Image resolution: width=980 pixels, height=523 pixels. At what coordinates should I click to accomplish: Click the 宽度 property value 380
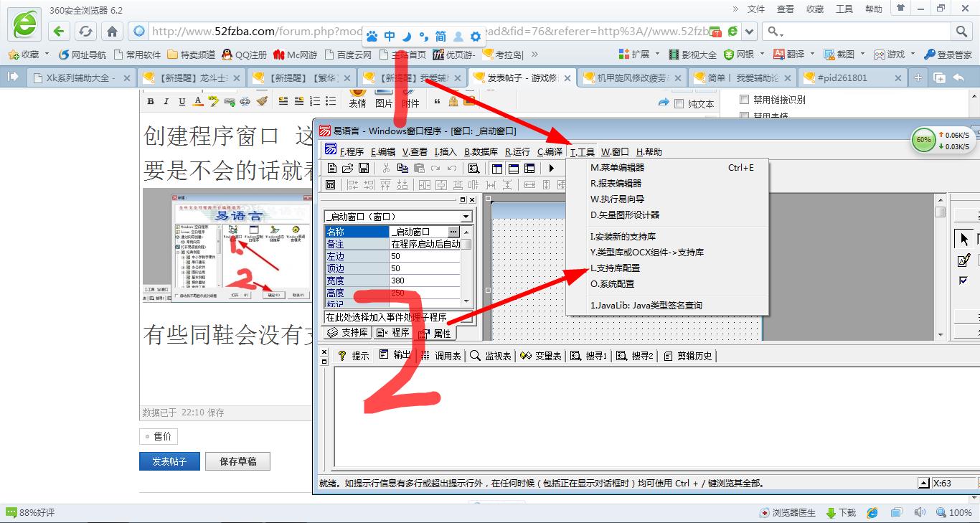tap(425, 281)
